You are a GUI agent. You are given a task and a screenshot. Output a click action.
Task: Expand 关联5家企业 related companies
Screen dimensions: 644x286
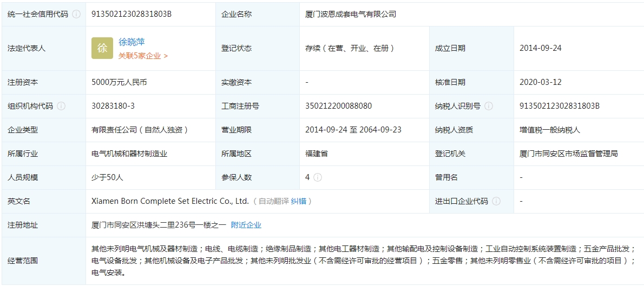pyautogui.click(x=143, y=56)
